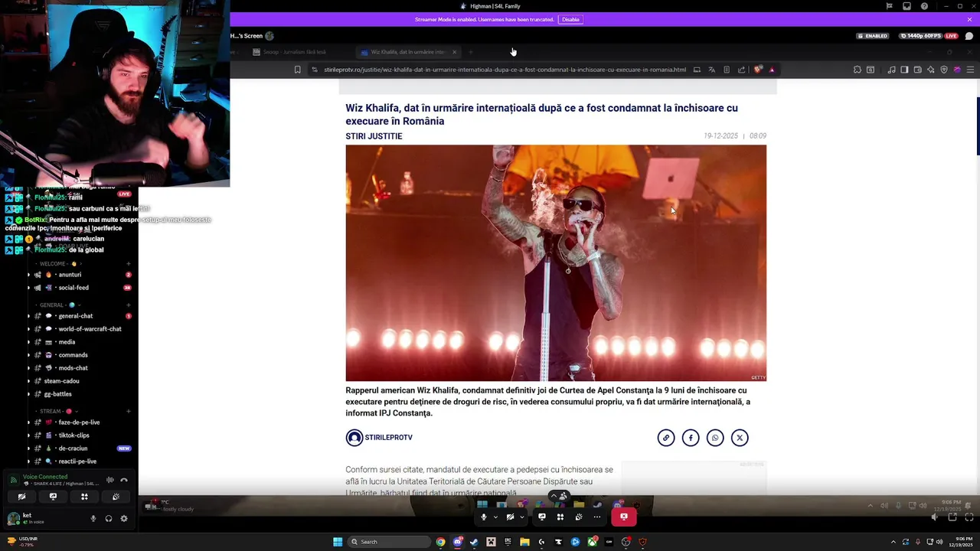The width and height of the screenshot is (980, 551).
Task: Open the browser extensions puzzle icon
Action: (x=857, y=70)
